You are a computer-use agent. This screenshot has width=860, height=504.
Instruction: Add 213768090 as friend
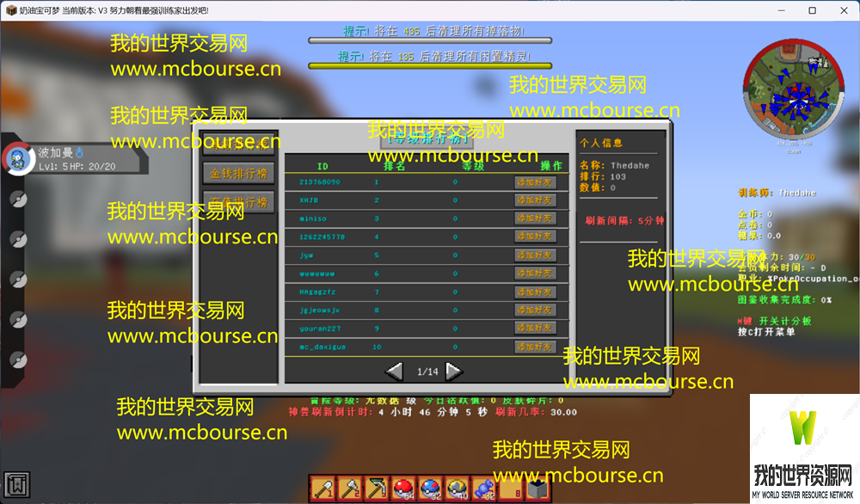(x=535, y=182)
